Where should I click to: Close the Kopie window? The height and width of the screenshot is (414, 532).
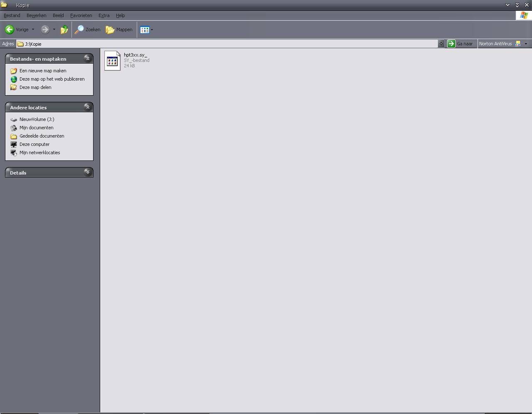tap(527, 5)
